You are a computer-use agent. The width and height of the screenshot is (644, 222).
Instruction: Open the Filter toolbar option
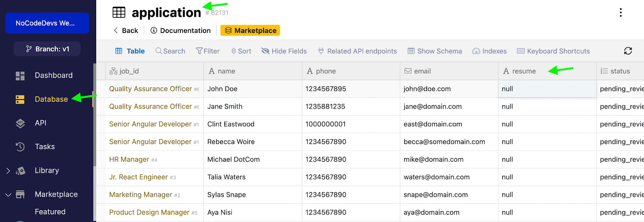[x=208, y=51]
